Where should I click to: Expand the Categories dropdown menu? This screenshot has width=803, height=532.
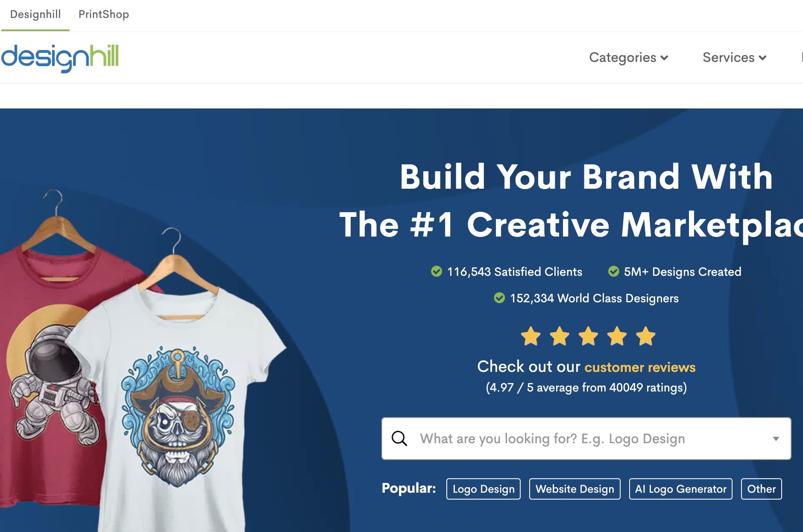628,58
